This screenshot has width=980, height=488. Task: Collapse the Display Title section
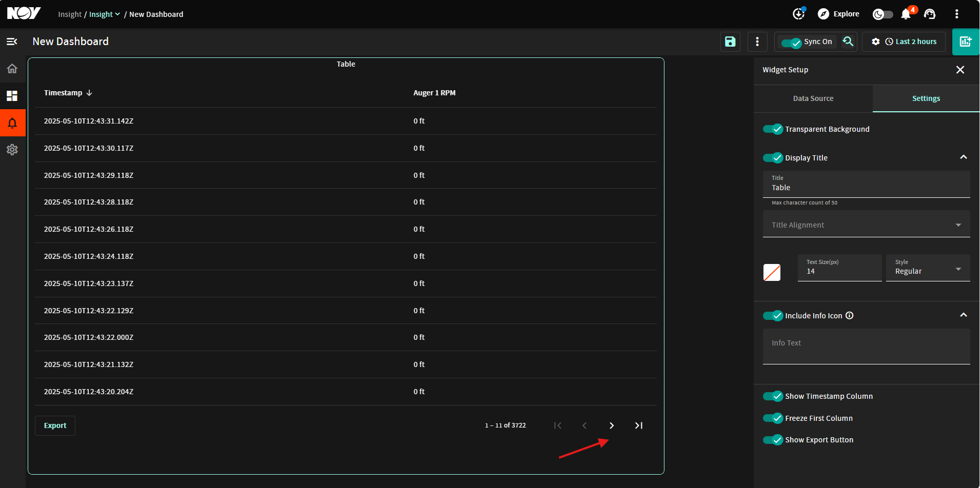click(x=964, y=157)
